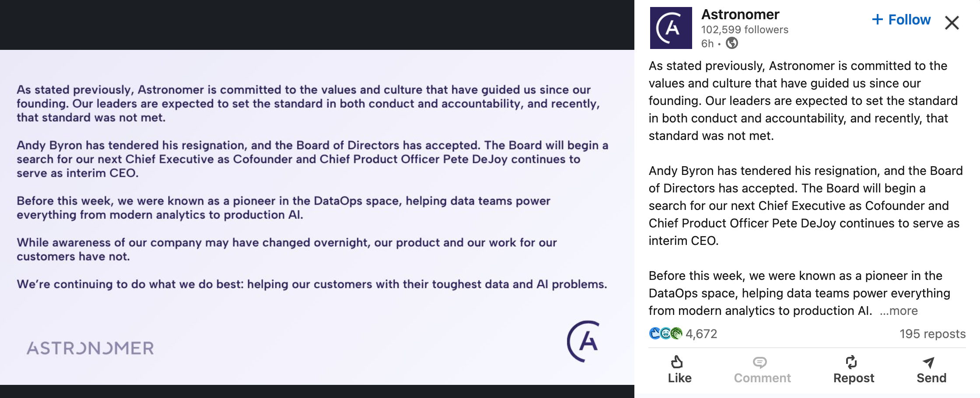Repost the Astronomer statement

tap(854, 370)
